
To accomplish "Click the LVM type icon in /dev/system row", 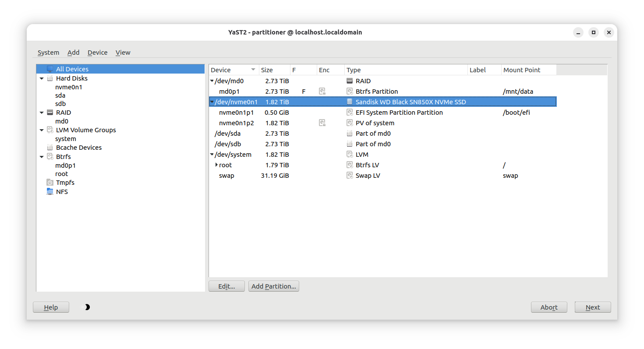I will pos(350,155).
